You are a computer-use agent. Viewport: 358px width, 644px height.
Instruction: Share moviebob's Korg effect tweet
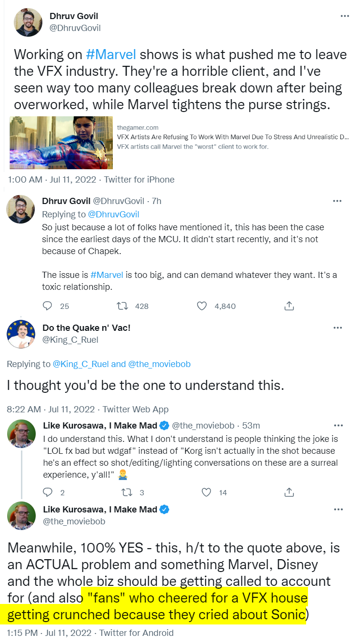coord(288,492)
